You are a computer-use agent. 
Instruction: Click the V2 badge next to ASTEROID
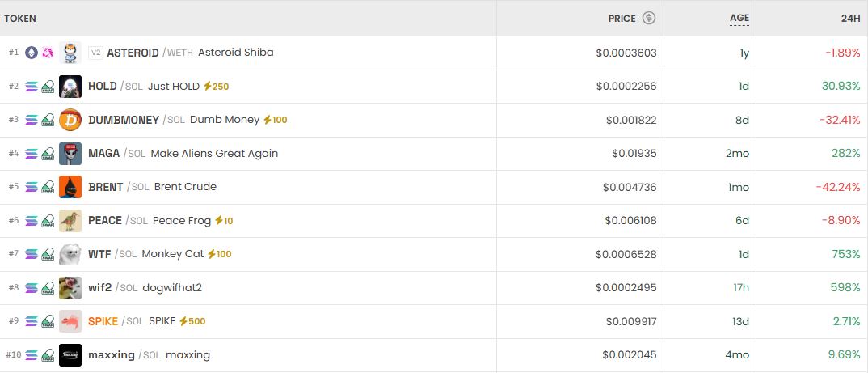click(95, 53)
